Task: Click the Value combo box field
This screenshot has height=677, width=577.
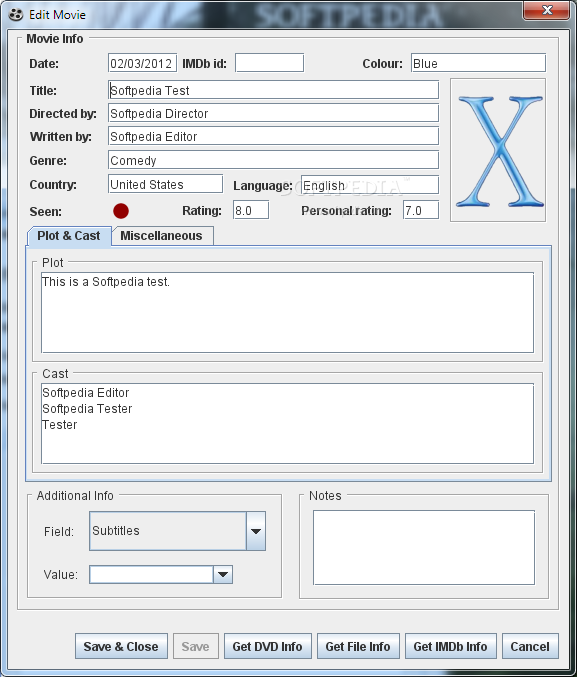Action: coord(152,575)
